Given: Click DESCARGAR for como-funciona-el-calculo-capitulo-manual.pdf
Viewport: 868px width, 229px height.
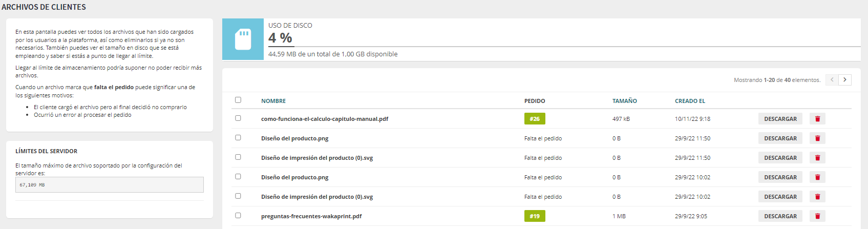Looking at the screenshot, I should pyautogui.click(x=780, y=119).
